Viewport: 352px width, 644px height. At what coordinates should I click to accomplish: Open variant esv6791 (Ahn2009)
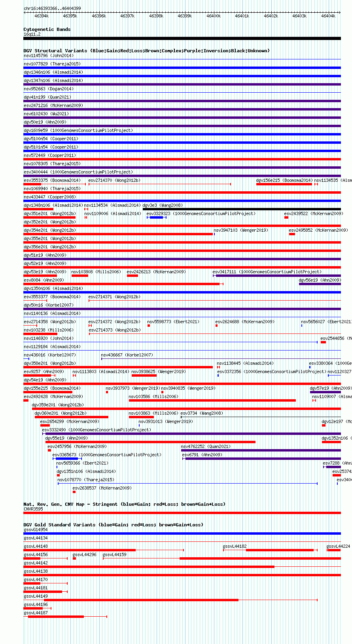[x=202, y=455]
